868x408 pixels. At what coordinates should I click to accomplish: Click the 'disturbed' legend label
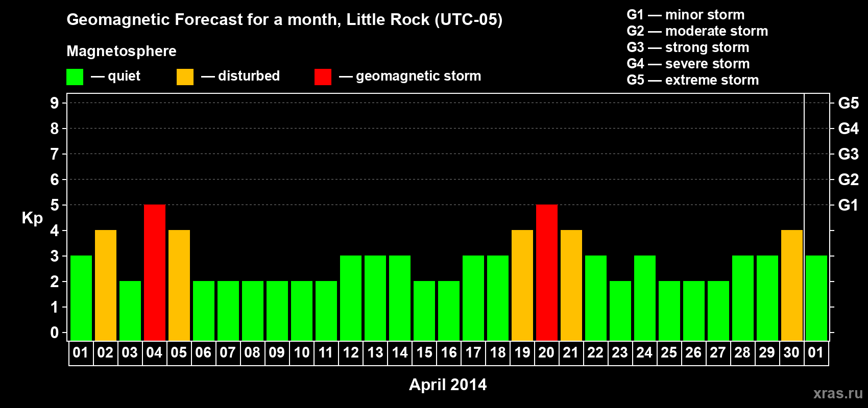click(x=249, y=76)
